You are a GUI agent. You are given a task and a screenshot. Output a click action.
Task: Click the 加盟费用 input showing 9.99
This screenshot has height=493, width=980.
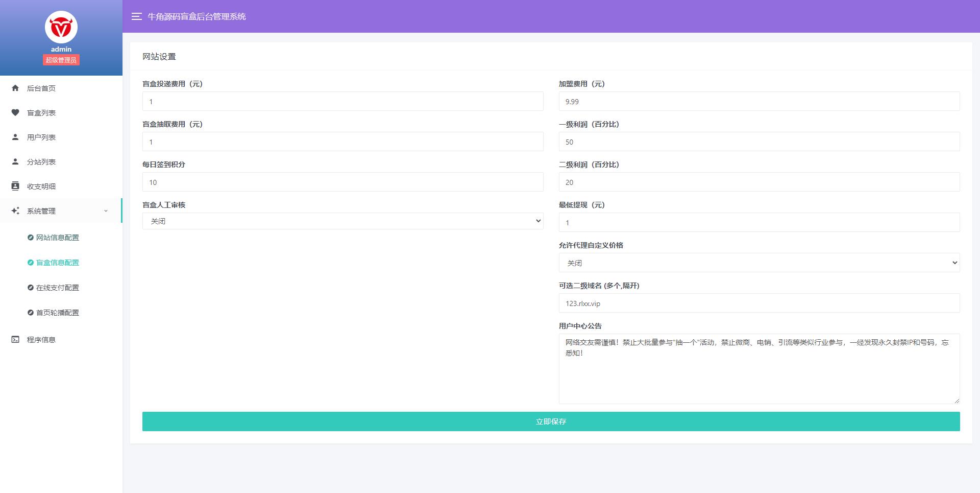[759, 101]
